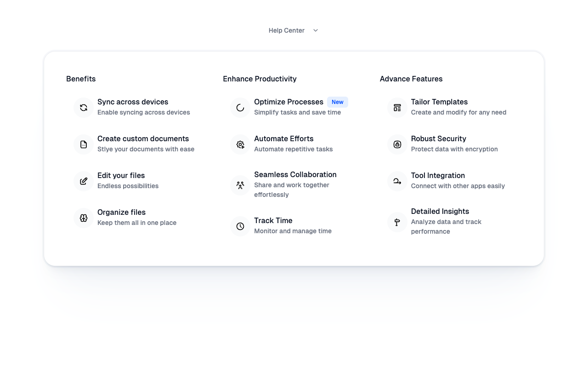The height and width of the screenshot is (368, 588).
Task: Click 'Monitor and manage time' description
Action: tap(293, 231)
